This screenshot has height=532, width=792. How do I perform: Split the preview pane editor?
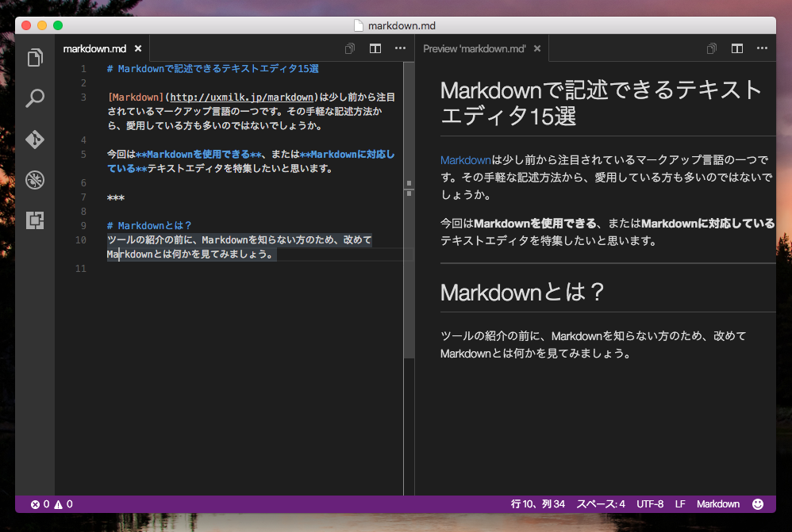tap(737, 48)
